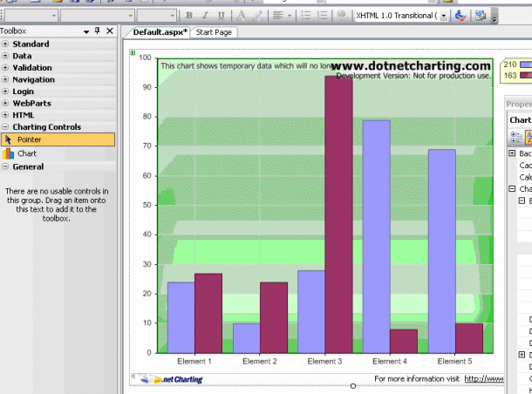Click the Element 1 axis label
This screenshot has height=394, width=532.
click(194, 362)
